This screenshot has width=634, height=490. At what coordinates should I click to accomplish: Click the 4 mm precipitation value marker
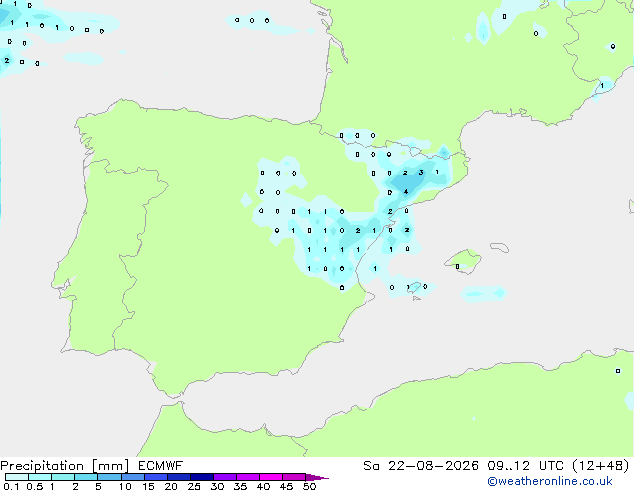(406, 192)
